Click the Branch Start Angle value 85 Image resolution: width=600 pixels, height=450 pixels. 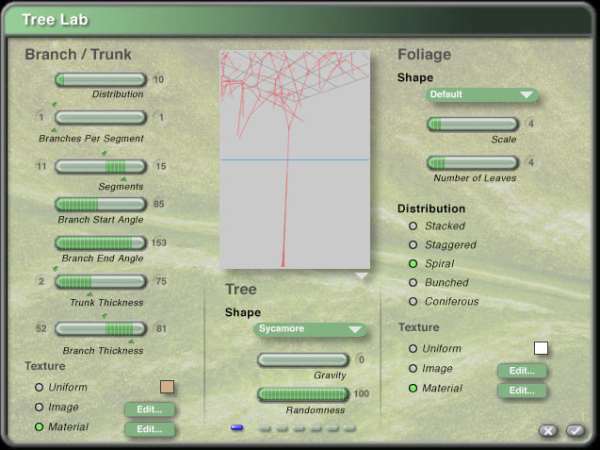tap(158, 204)
